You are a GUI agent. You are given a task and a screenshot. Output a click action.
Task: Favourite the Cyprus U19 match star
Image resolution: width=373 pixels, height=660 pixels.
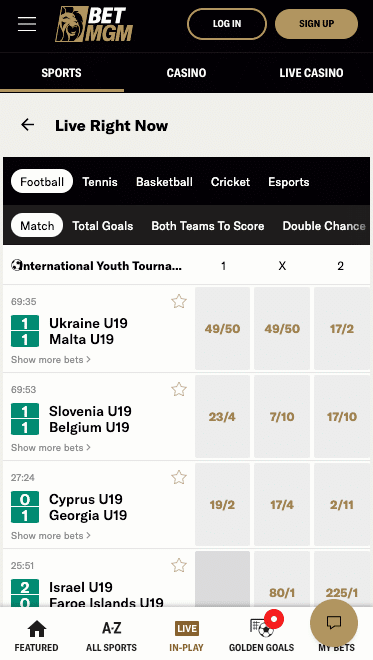(179, 477)
